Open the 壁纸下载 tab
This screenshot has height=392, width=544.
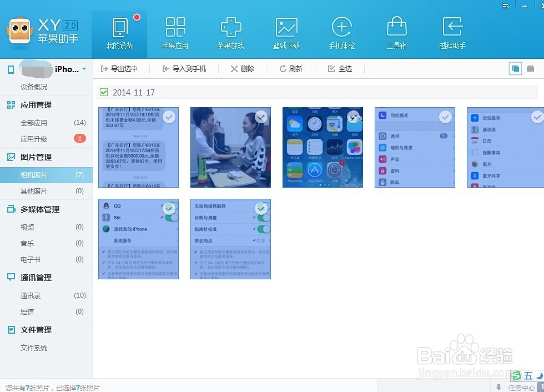click(286, 34)
